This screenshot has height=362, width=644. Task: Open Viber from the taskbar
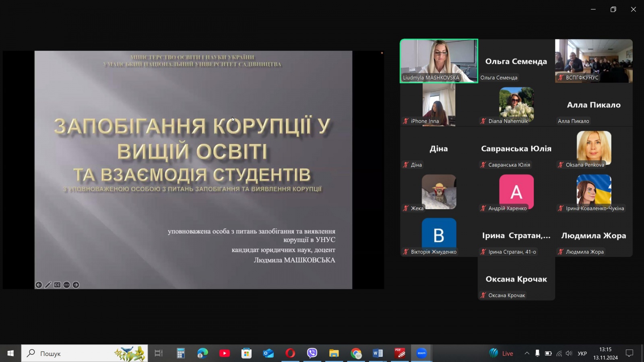point(312,353)
